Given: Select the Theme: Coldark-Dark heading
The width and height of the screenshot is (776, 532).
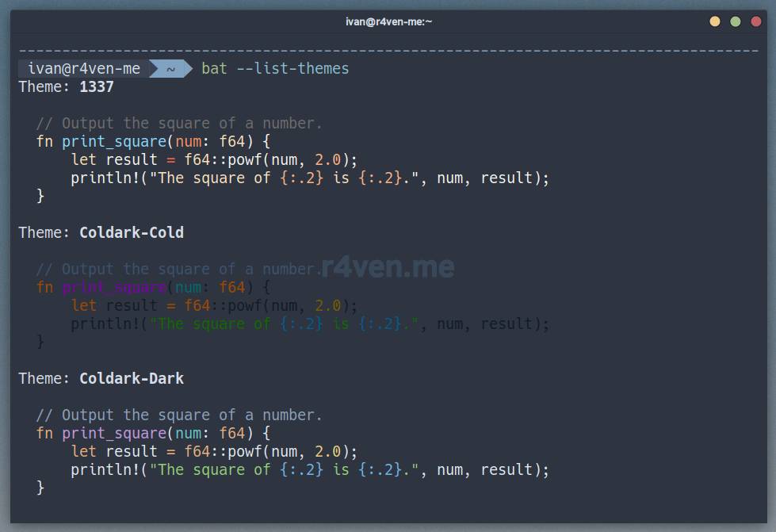Looking at the screenshot, I should [x=101, y=379].
